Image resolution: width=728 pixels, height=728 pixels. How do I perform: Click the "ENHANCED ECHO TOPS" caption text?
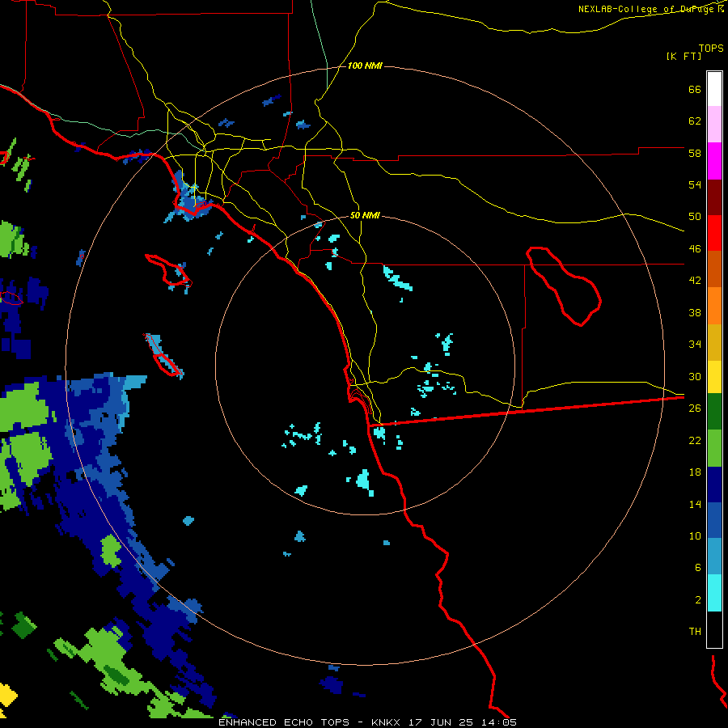point(284,722)
